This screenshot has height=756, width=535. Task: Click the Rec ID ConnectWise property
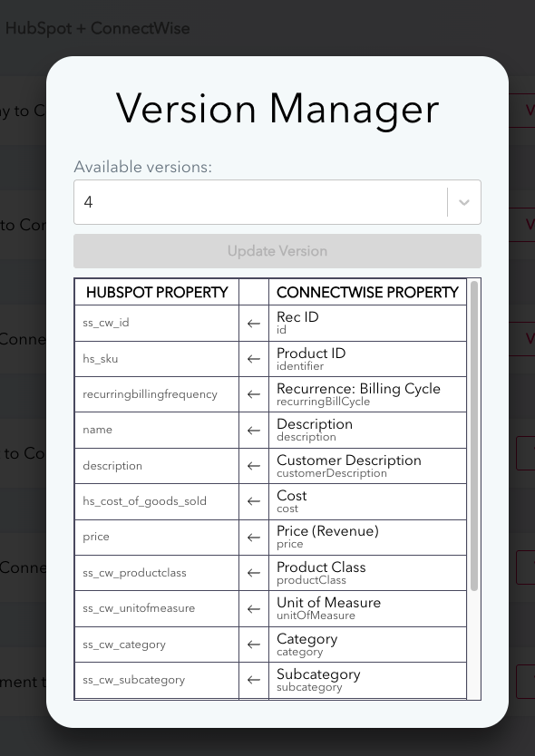pos(367,323)
